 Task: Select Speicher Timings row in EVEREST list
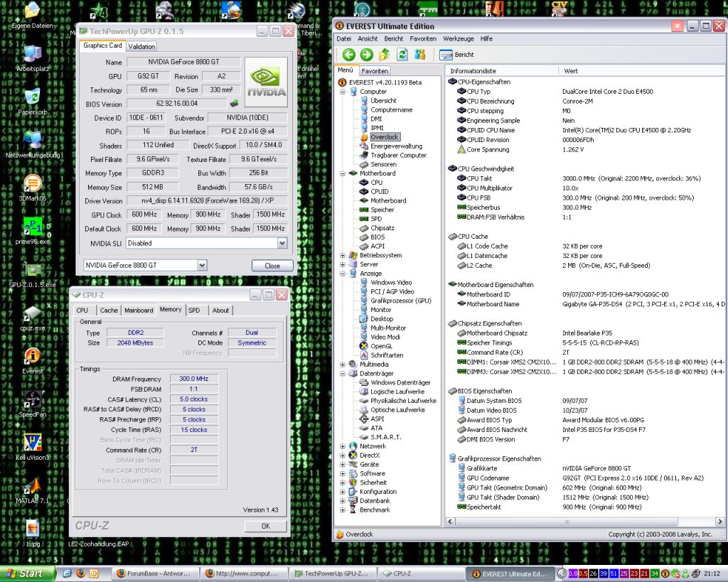point(585,343)
